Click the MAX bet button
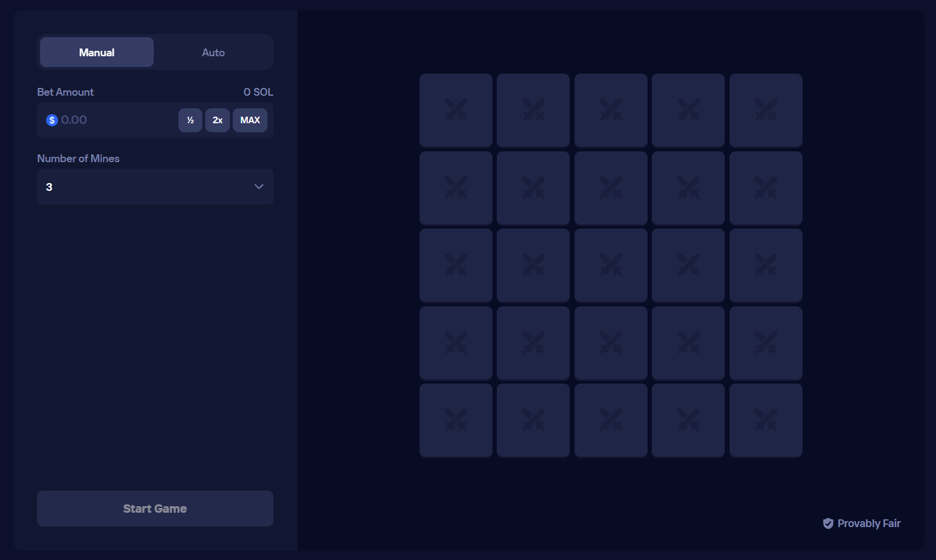Screen dimensions: 936x560 point(250,120)
